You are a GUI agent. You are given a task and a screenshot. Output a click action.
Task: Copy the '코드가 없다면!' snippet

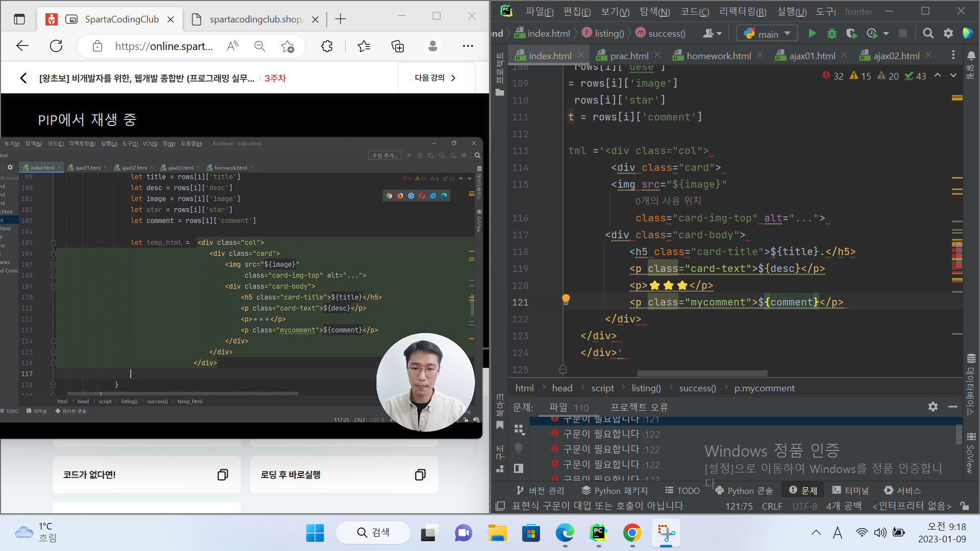coord(223,475)
